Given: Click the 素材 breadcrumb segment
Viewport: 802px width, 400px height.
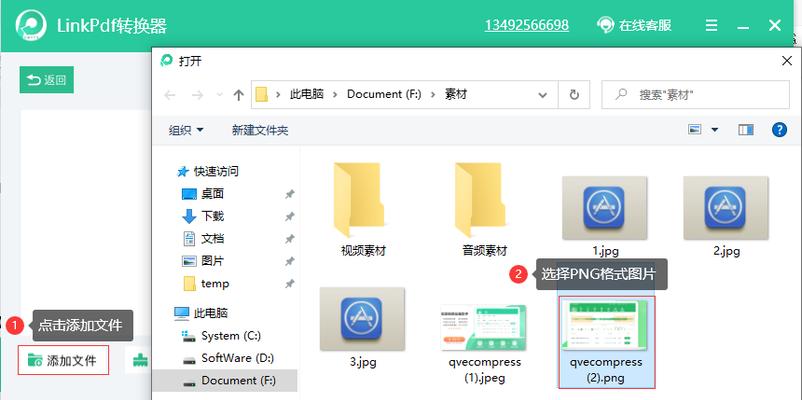Looking at the screenshot, I should click(x=456, y=94).
